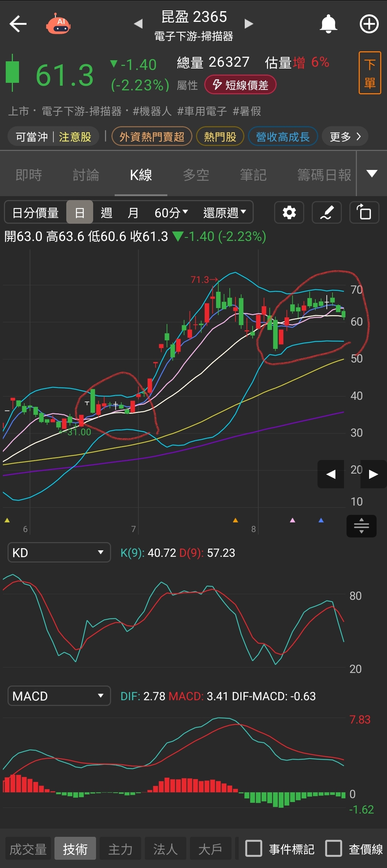Open drawing pen tool icon
This screenshot has width=387, height=868.
(x=327, y=213)
